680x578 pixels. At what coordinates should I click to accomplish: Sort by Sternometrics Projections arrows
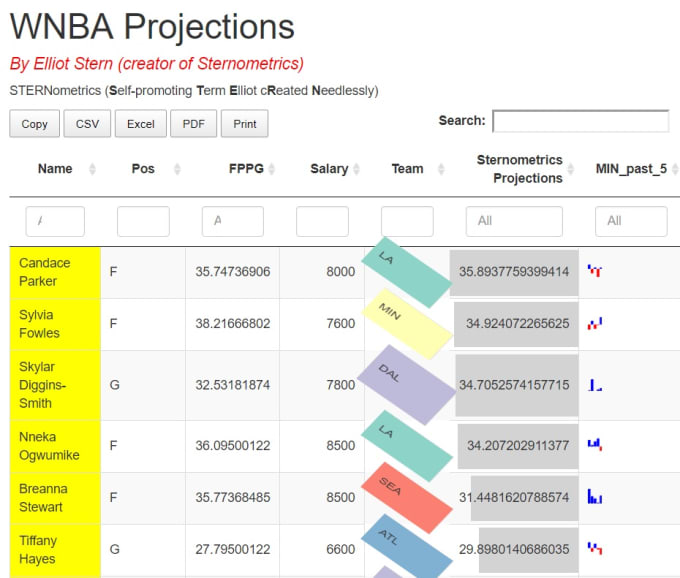coord(571,169)
